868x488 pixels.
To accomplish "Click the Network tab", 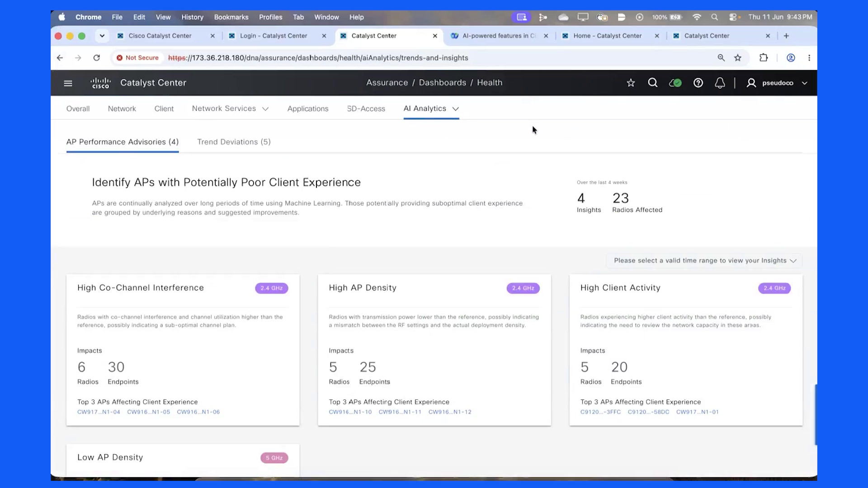I will (x=122, y=109).
